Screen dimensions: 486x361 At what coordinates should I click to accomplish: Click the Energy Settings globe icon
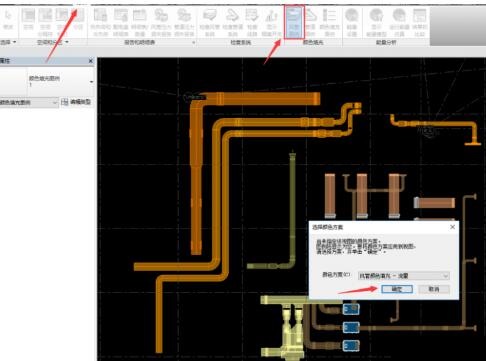click(x=352, y=22)
